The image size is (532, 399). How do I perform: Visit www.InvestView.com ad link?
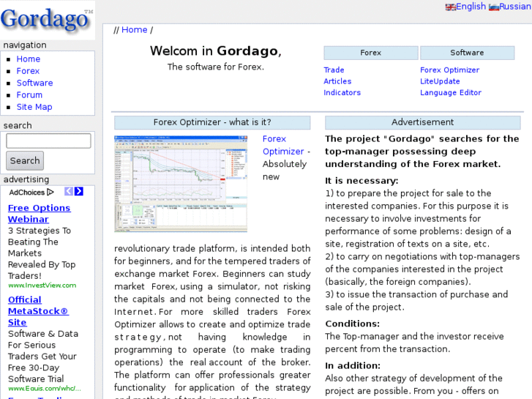point(42,286)
